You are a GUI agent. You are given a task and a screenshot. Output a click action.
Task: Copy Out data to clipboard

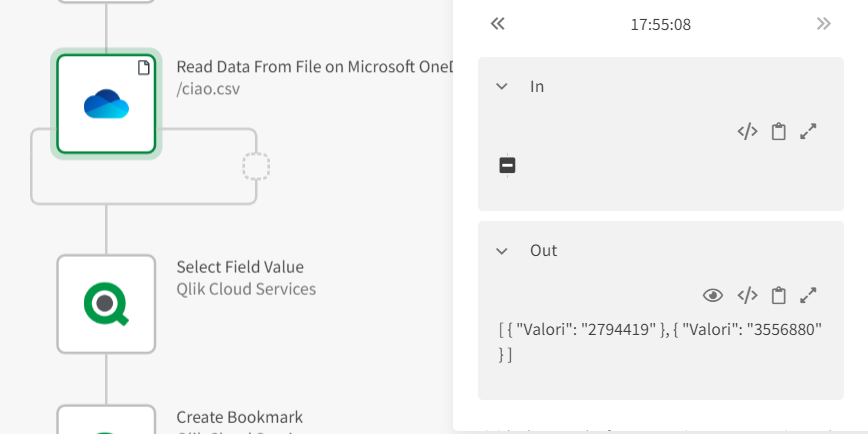778,295
